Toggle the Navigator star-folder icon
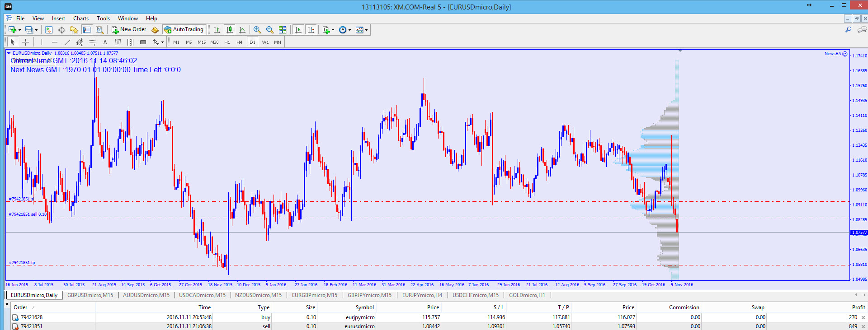Viewport: 868px width, 330px height. (74, 30)
